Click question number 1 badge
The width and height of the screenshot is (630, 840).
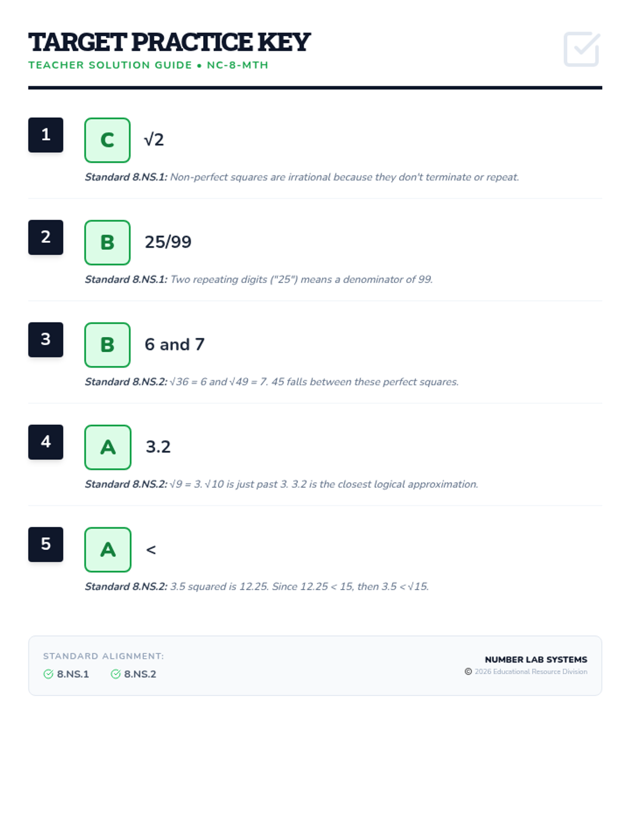pyautogui.click(x=46, y=135)
